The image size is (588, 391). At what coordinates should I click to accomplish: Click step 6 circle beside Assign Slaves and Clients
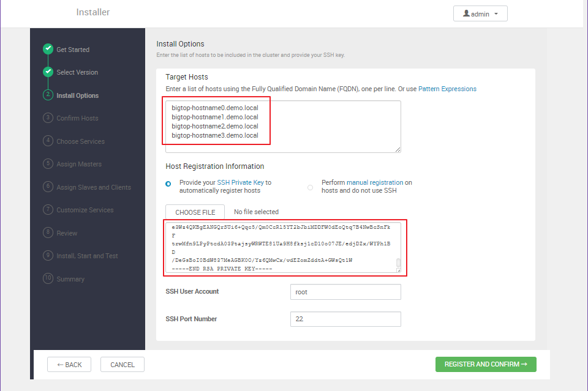click(x=48, y=187)
